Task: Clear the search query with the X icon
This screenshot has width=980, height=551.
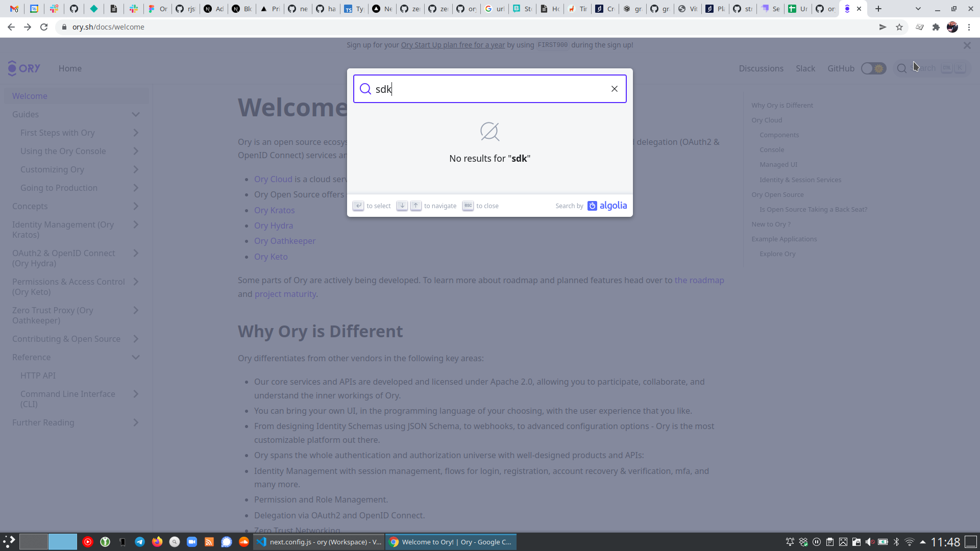Action: tap(614, 89)
